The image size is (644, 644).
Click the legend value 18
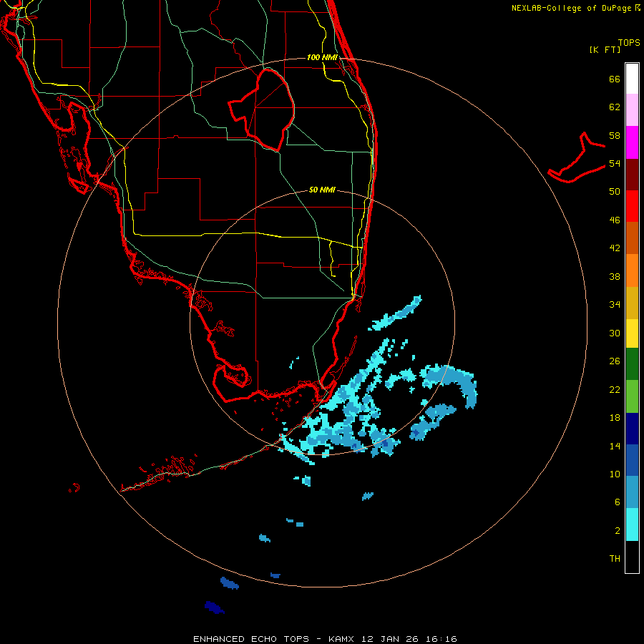click(x=615, y=418)
